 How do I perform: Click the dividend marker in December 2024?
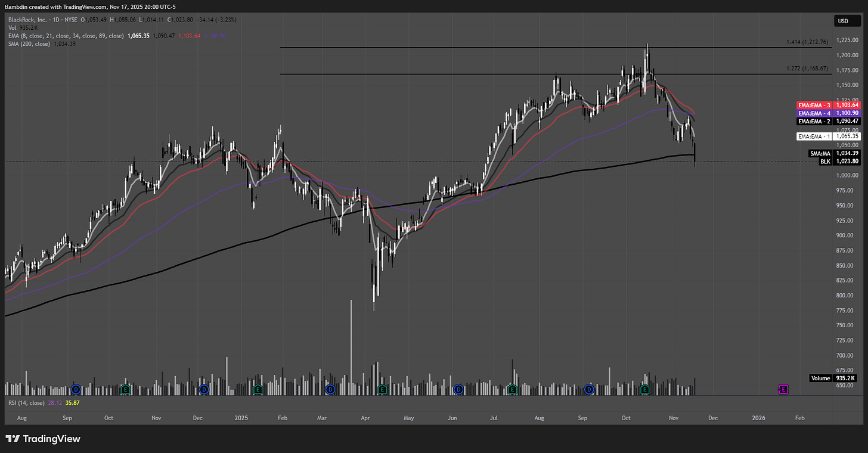pyautogui.click(x=204, y=389)
